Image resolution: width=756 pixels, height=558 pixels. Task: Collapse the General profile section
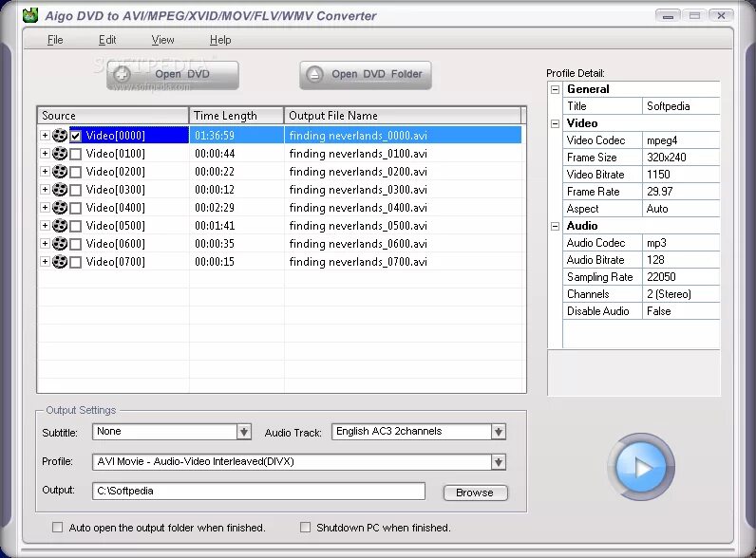pyautogui.click(x=555, y=89)
